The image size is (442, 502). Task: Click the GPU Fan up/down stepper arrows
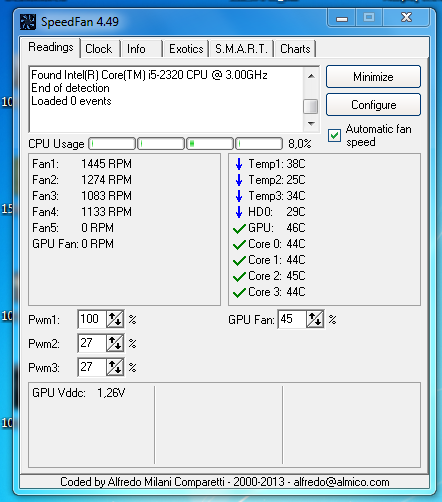315,319
